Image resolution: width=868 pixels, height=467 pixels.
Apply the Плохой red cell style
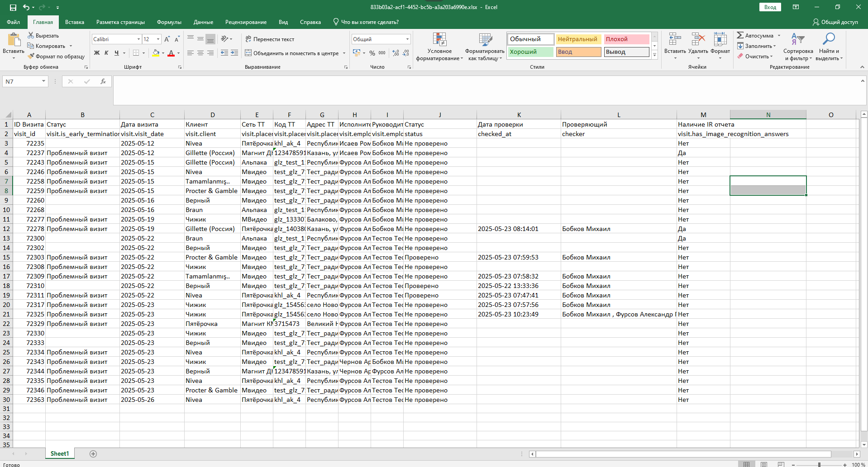coord(627,39)
